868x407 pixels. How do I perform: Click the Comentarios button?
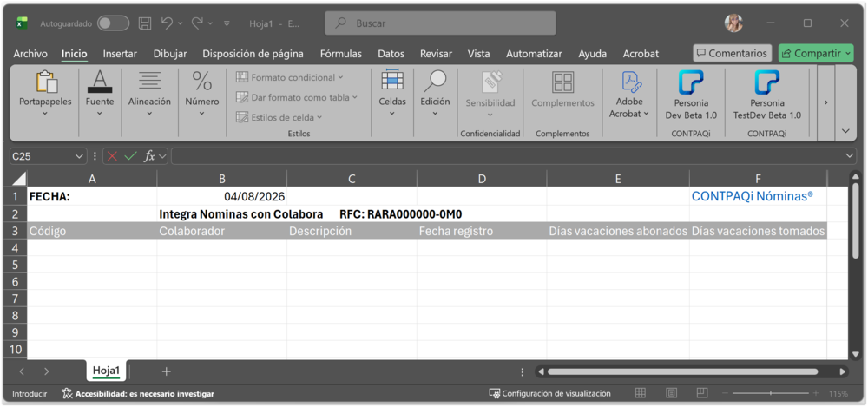(x=732, y=53)
